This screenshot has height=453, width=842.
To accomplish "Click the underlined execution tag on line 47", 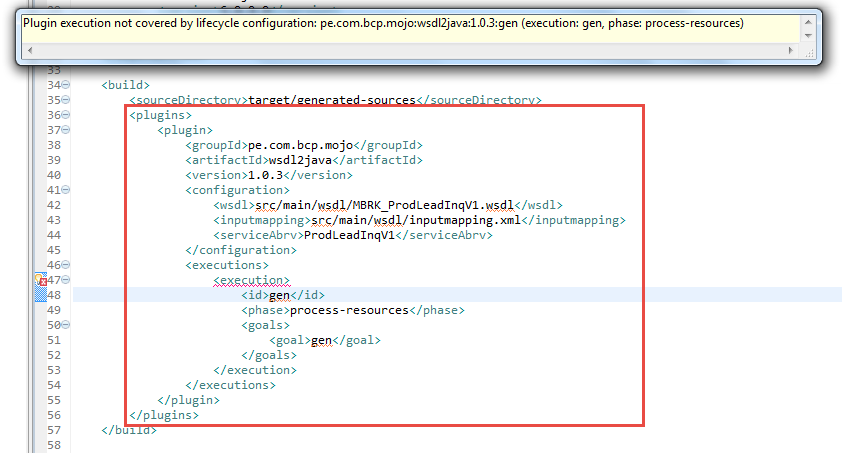I will coord(251,280).
